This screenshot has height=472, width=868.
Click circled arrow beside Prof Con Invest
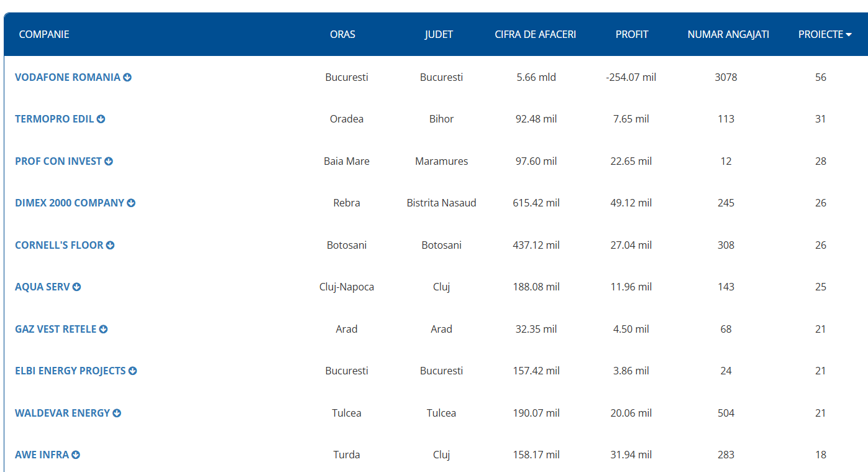coord(109,161)
